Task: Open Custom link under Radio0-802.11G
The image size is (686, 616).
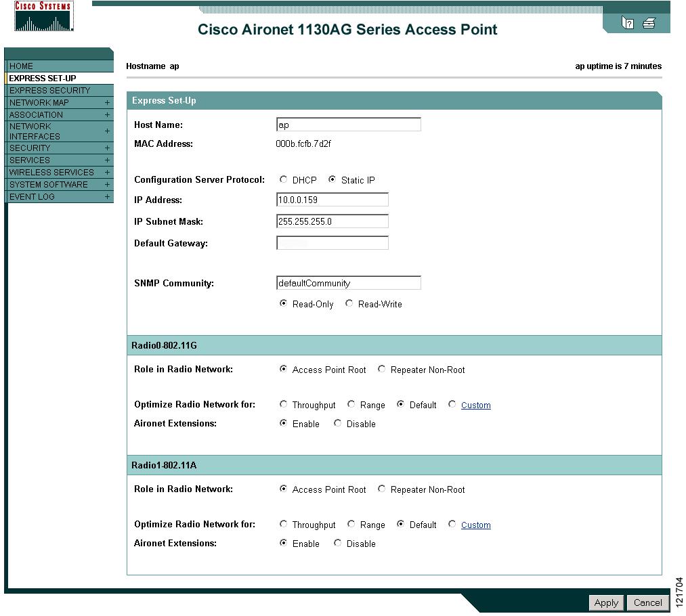Action: [x=475, y=405]
